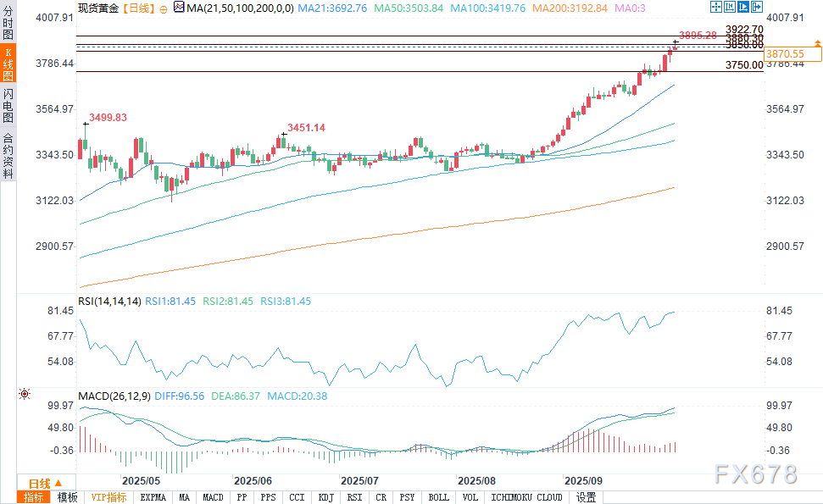Open the VIP指标 indicator list
Screen dimensions: 823x504
click(x=108, y=497)
